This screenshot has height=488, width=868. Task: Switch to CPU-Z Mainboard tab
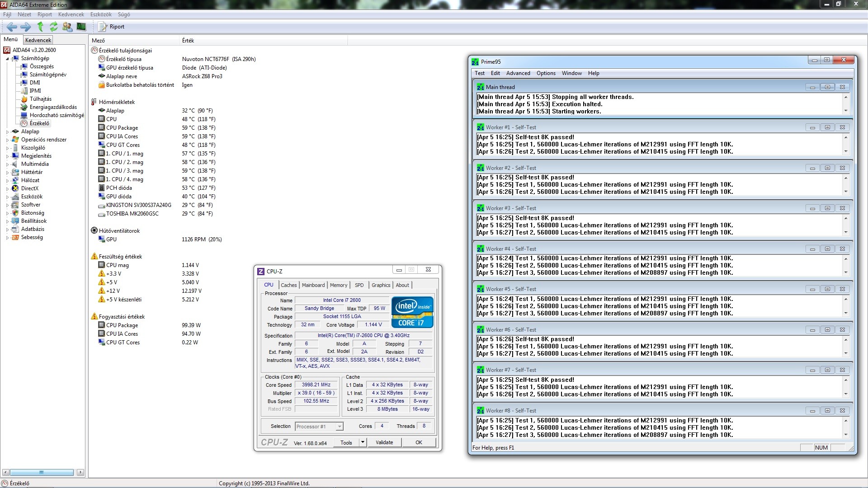[x=313, y=285]
